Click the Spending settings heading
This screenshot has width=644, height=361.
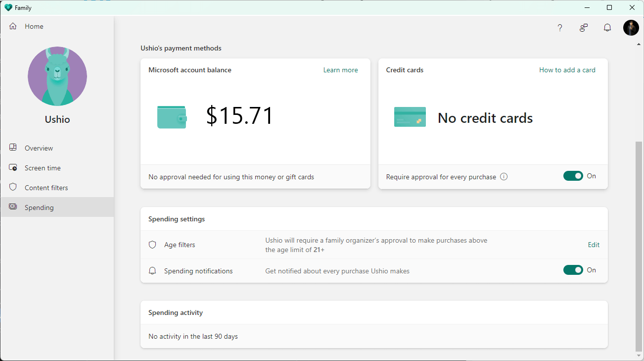[x=177, y=219]
